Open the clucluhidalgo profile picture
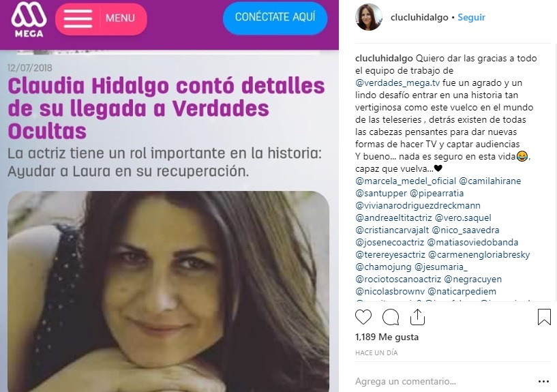Viewport: 557px width, 392px height. click(369, 17)
